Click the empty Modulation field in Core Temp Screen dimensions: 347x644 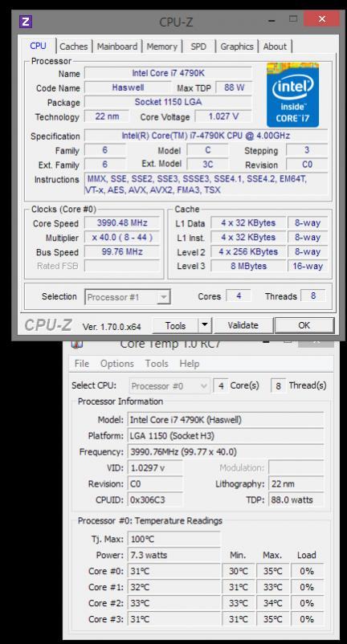pos(296,468)
